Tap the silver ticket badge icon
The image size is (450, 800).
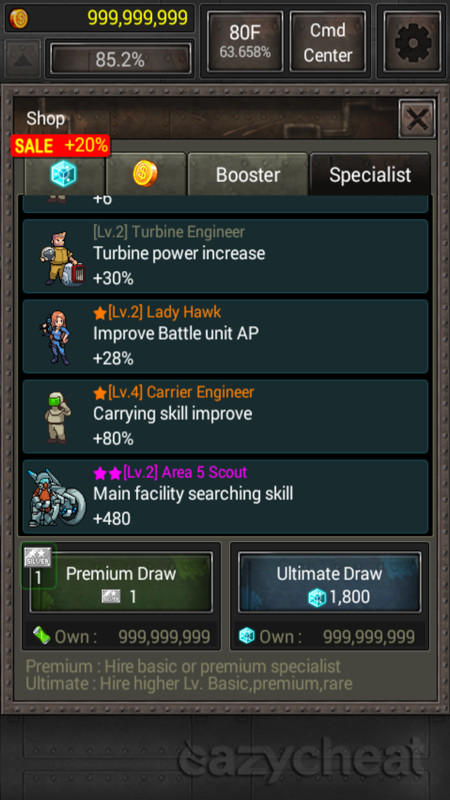38,557
